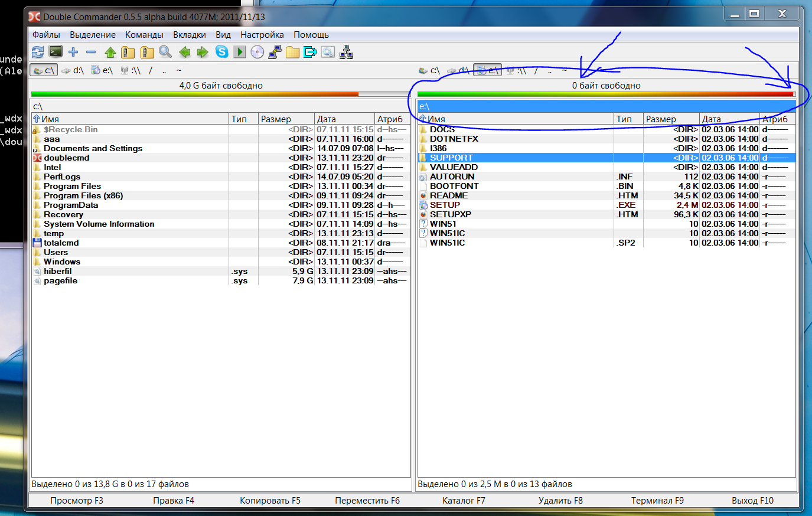Click the refresh icon in the toolbar
This screenshot has height=516, width=812.
coord(38,52)
